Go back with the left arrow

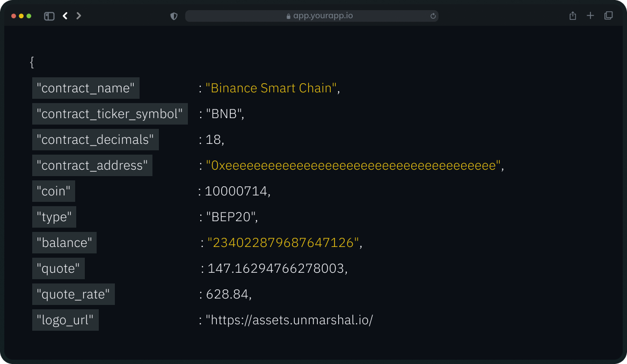tap(65, 16)
